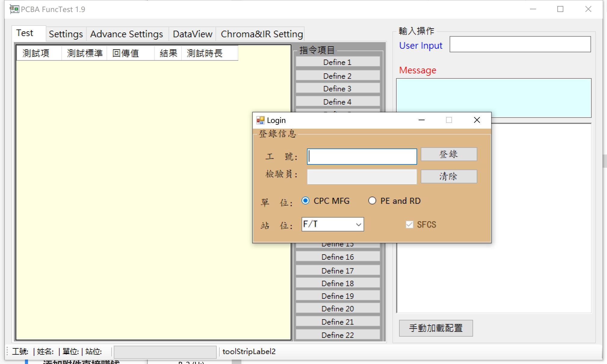Click the 清除 clear button
The width and height of the screenshot is (607, 364).
point(449,176)
